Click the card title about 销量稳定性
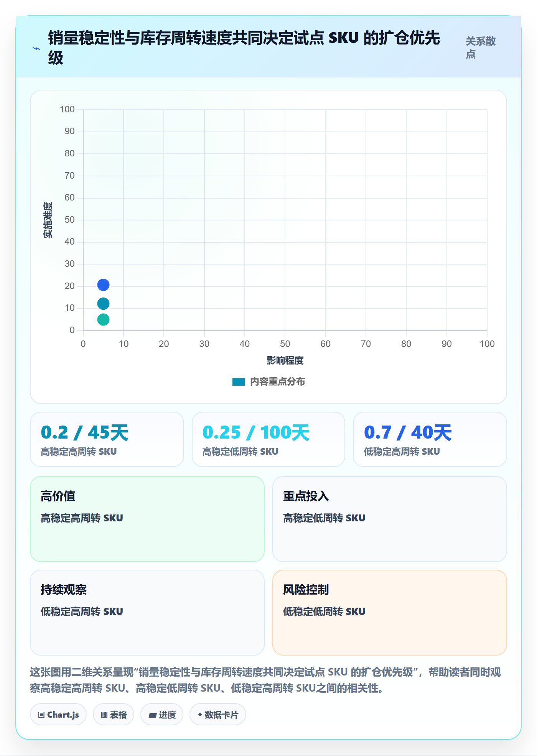Viewport: 537px width, 756px height. 244,48
